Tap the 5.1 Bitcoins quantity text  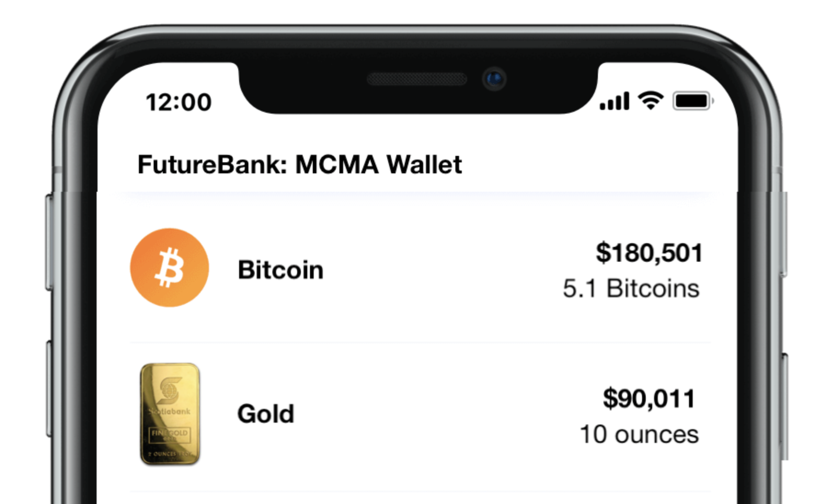coord(631,289)
